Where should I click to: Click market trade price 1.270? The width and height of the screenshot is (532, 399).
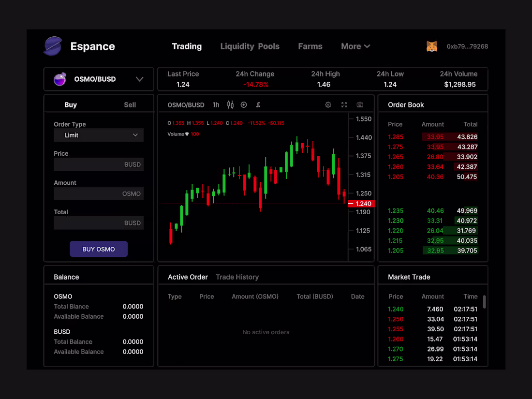click(x=396, y=349)
